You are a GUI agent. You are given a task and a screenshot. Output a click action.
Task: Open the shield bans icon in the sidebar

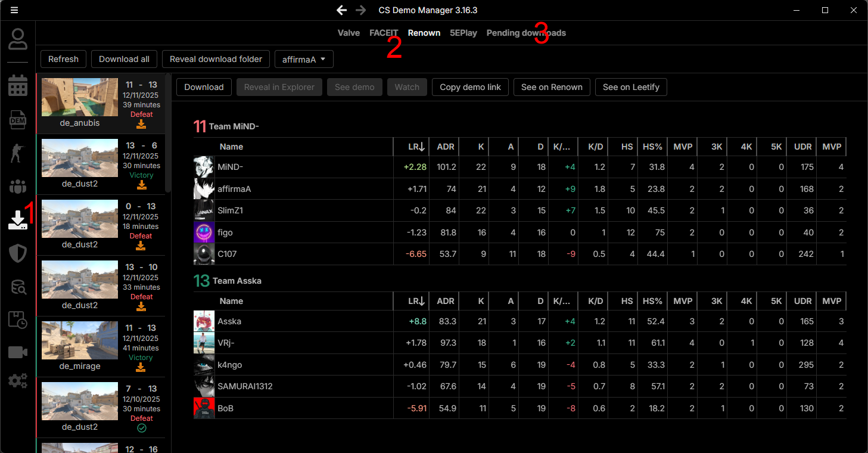pyautogui.click(x=18, y=253)
